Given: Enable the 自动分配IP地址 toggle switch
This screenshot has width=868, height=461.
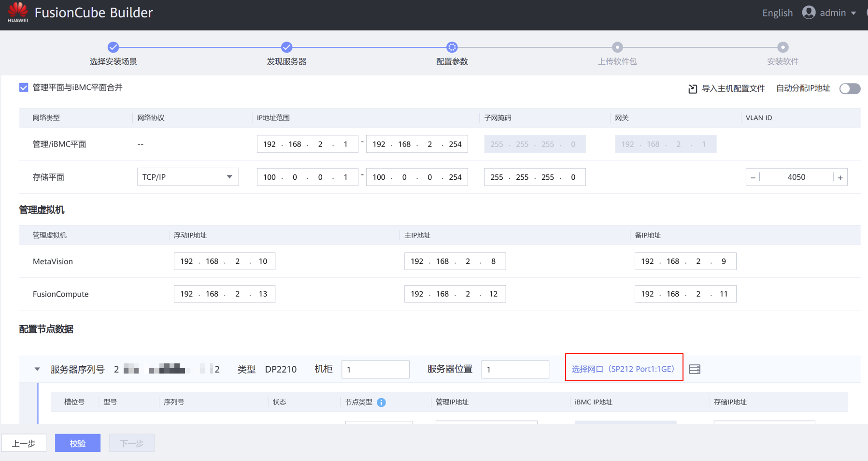Looking at the screenshot, I should [849, 88].
